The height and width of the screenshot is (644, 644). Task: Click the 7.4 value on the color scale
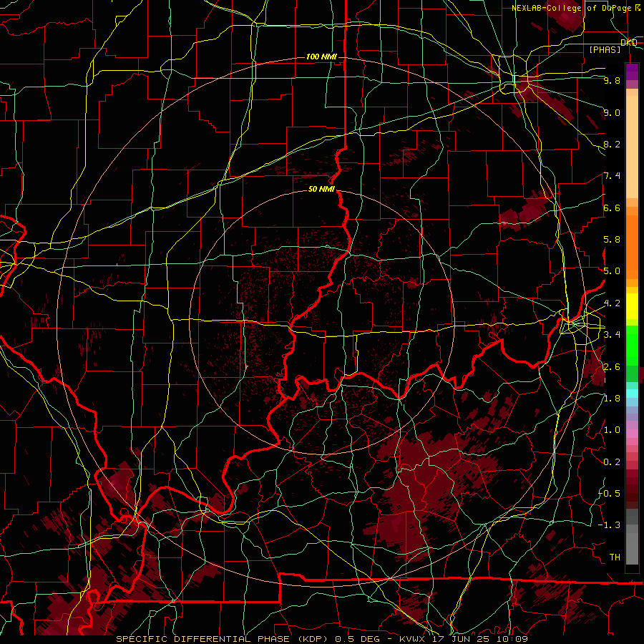coord(612,176)
